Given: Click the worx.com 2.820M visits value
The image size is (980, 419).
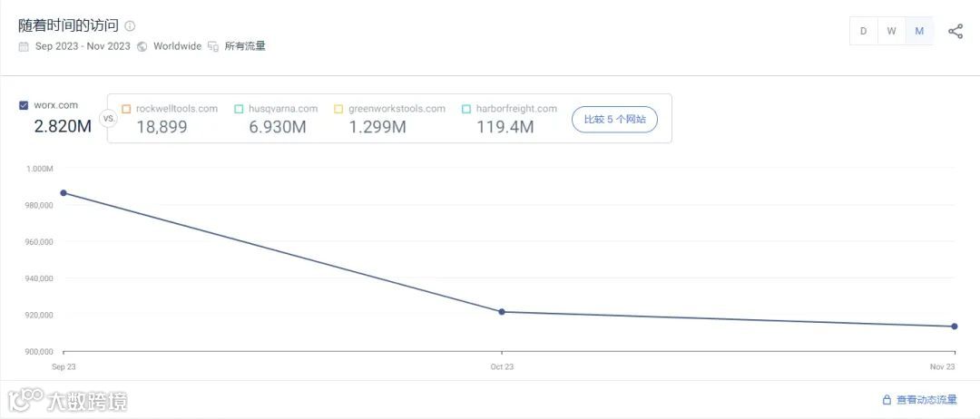Looking at the screenshot, I should pyautogui.click(x=63, y=125).
